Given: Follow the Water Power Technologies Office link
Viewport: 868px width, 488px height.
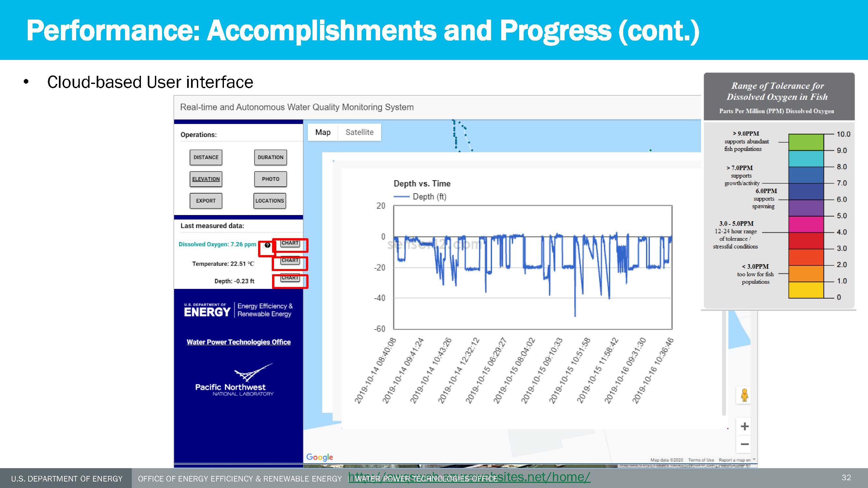Looking at the screenshot, I should pyautogui.click(x=239, y=342).
